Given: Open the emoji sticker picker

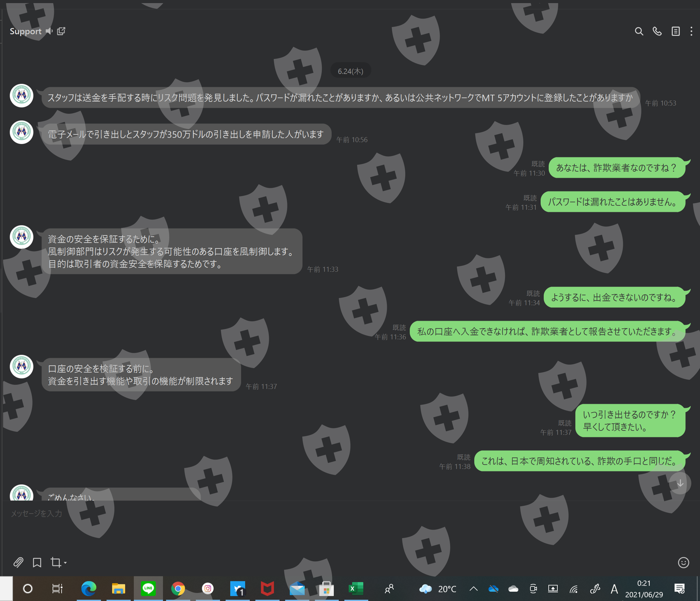Looking at the screenshot, I should (x=683, y=562).
